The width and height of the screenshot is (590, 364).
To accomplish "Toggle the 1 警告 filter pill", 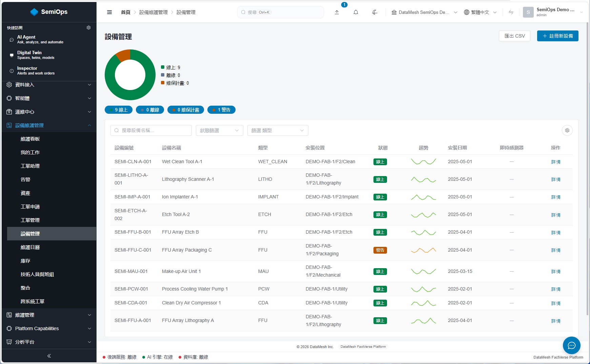I will (x=221, y=110).
